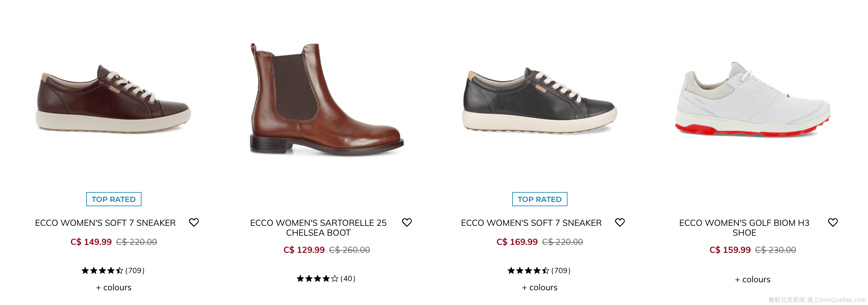
Task: Click Soft 7 Sneaker title priced C$ 169.99
Action: tap(531, 223)
